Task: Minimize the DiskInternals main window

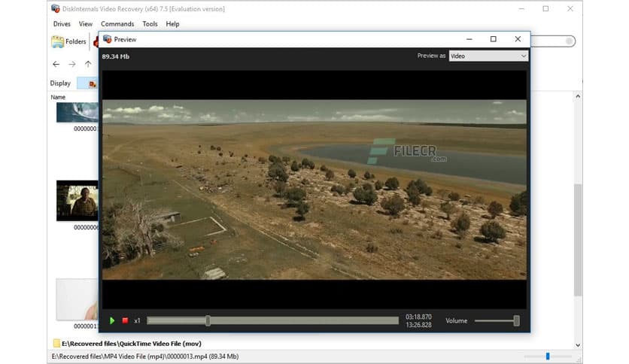Action: [521, 9]
